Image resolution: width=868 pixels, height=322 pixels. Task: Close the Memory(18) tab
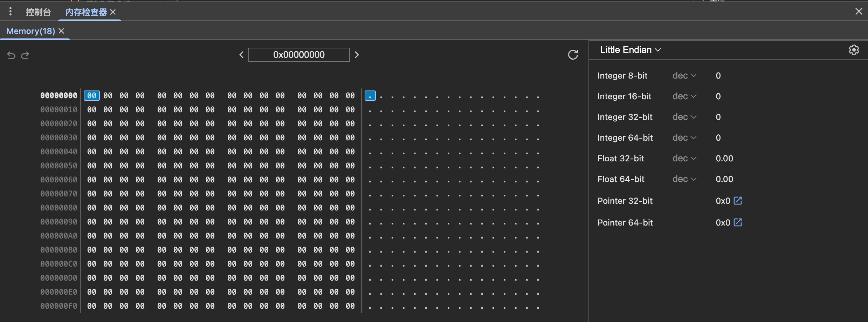61,31
